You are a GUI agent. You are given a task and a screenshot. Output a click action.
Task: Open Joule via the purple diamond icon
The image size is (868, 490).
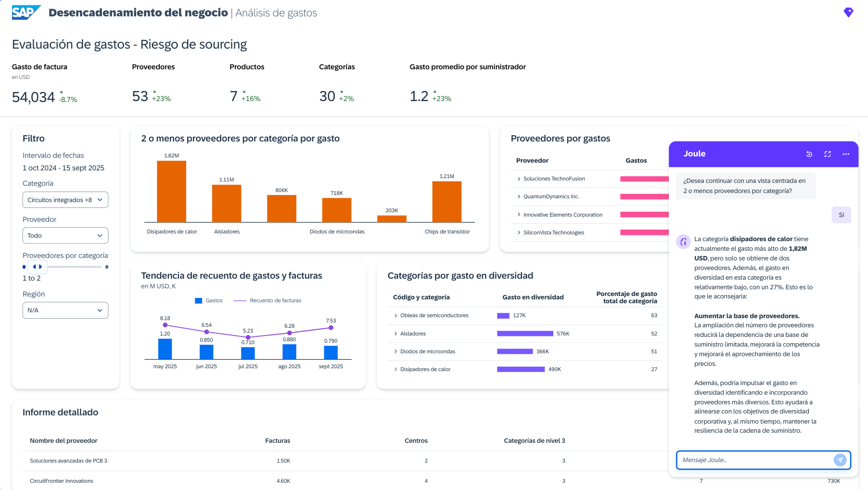pos(848,13)
